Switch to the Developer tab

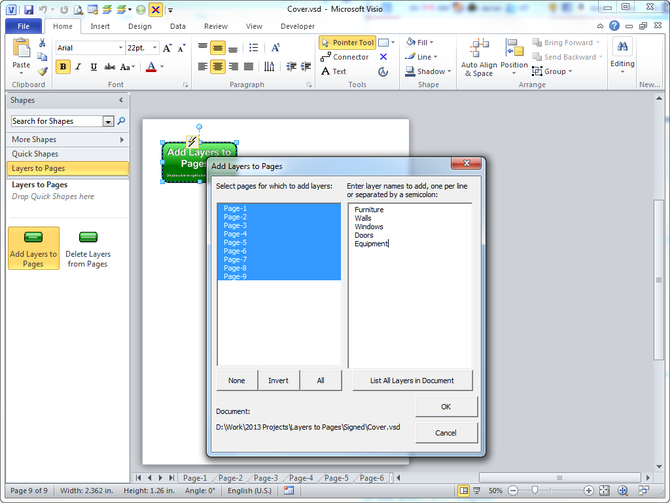tap(297, 26)
